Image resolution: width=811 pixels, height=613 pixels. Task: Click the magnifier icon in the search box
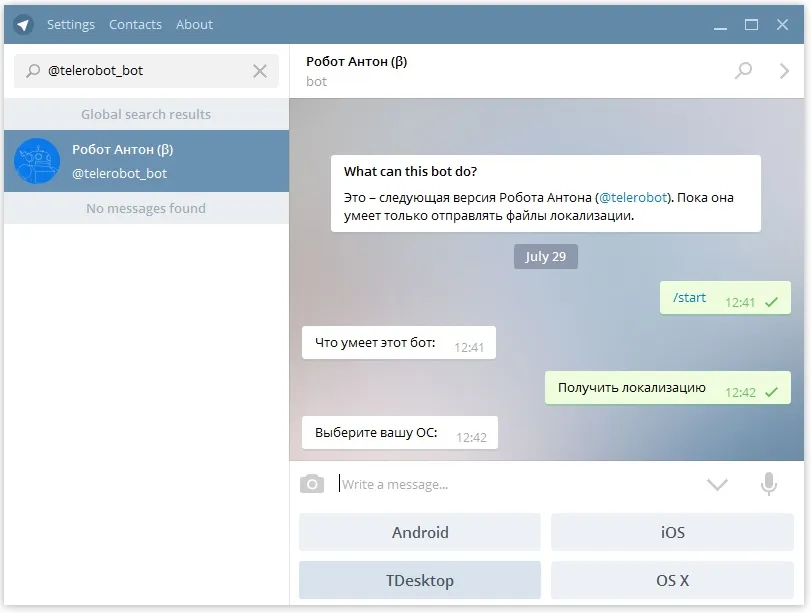pyautogui.click(x=33, y=70)
